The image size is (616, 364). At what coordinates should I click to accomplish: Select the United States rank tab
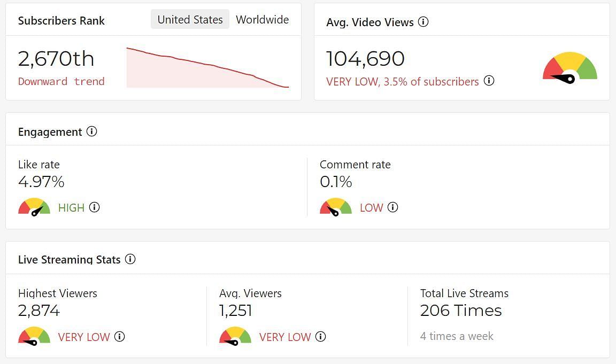pos(190,20)
